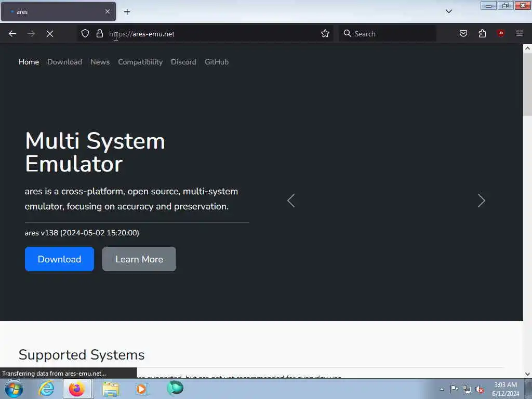Open the taskbar clock showing 3:03 AM

[x=506, y=389]
